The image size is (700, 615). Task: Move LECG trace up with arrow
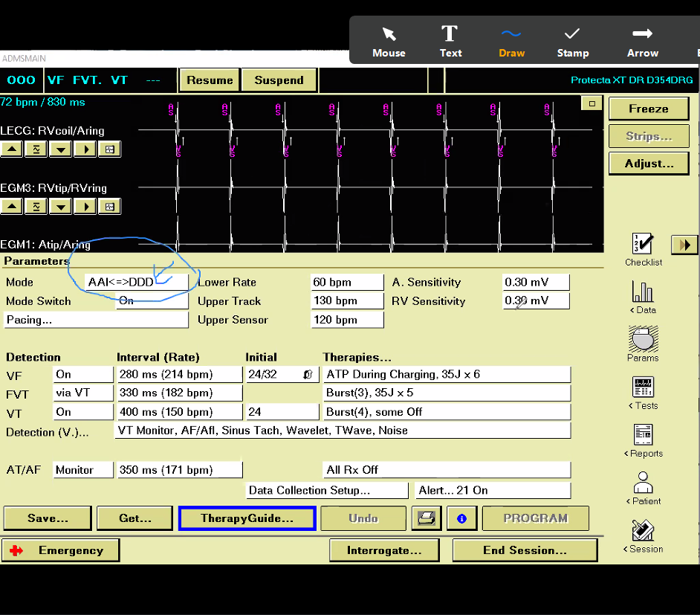tap(12, 149)
